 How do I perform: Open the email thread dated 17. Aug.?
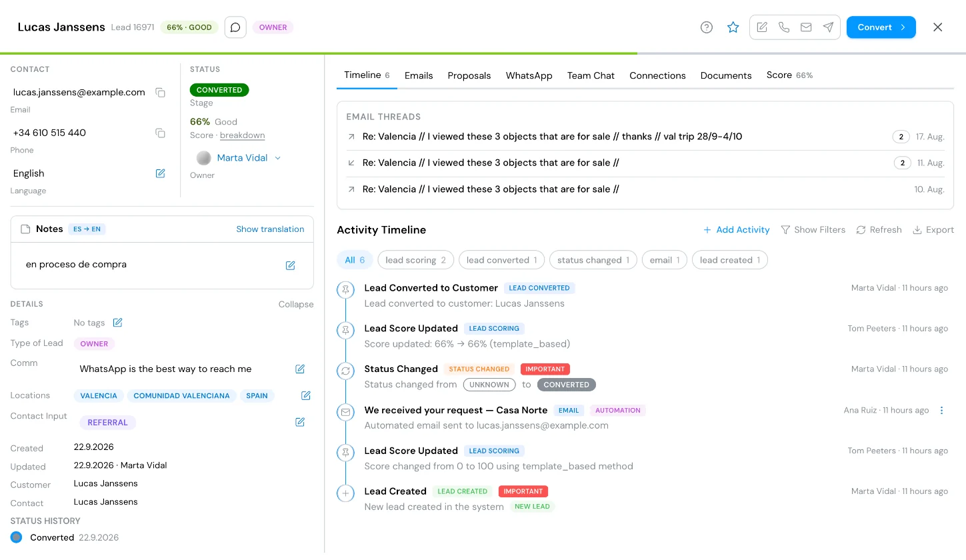point(645,137)
